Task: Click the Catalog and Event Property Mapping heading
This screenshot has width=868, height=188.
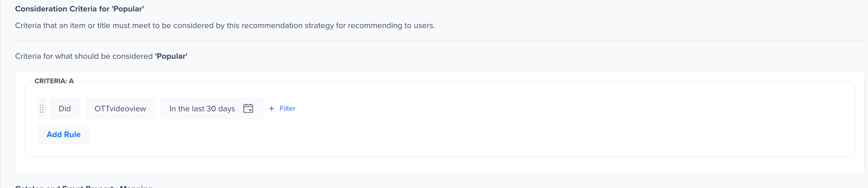Action: [84, 186]
